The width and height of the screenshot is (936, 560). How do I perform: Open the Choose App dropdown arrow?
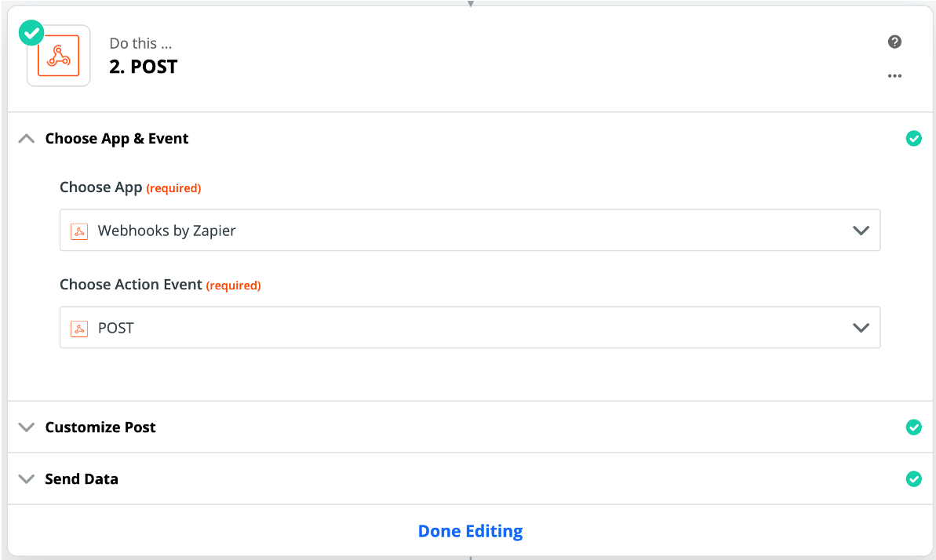(861, 231)
